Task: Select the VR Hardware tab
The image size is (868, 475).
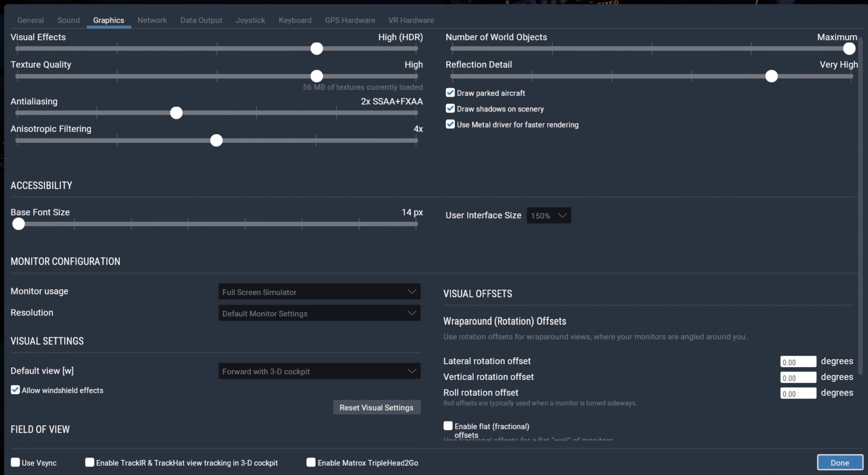Action: (411, 20)
